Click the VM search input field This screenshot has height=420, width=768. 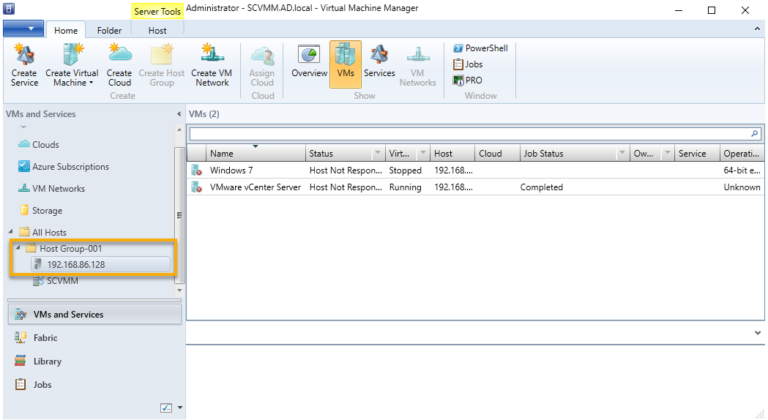(468, 133)
